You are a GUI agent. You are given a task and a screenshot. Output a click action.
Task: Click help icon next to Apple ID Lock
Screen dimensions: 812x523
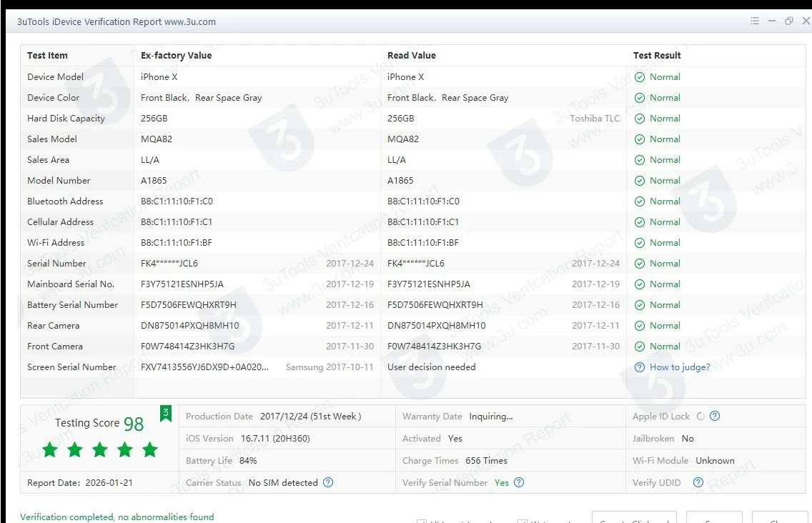(714, 417)
